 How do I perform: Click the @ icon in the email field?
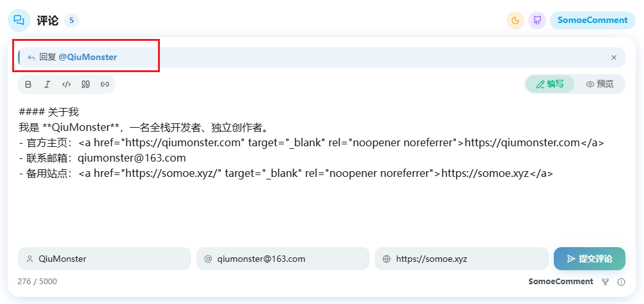(x=208, y=259)
